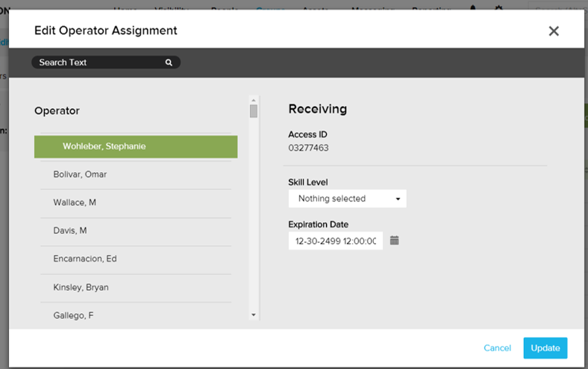Click the operator list scroll-down arrow
The image size is (588, 369).
(254, 315)
